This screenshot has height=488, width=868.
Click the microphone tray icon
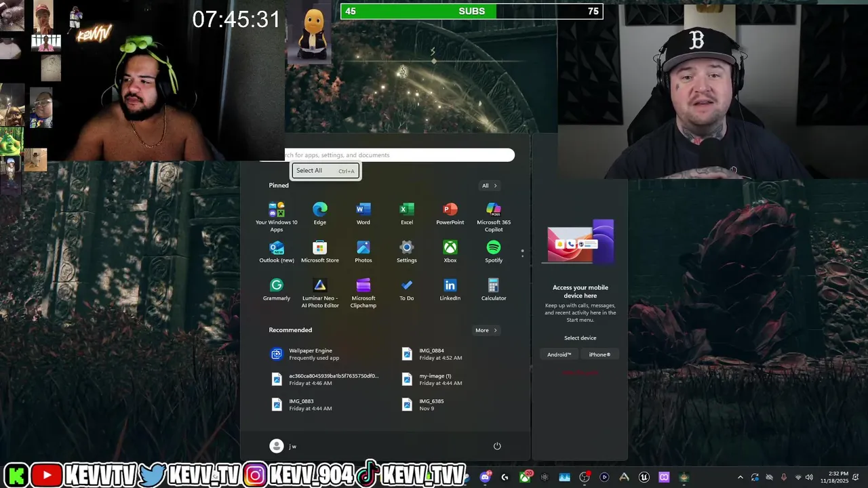[784, 477]
